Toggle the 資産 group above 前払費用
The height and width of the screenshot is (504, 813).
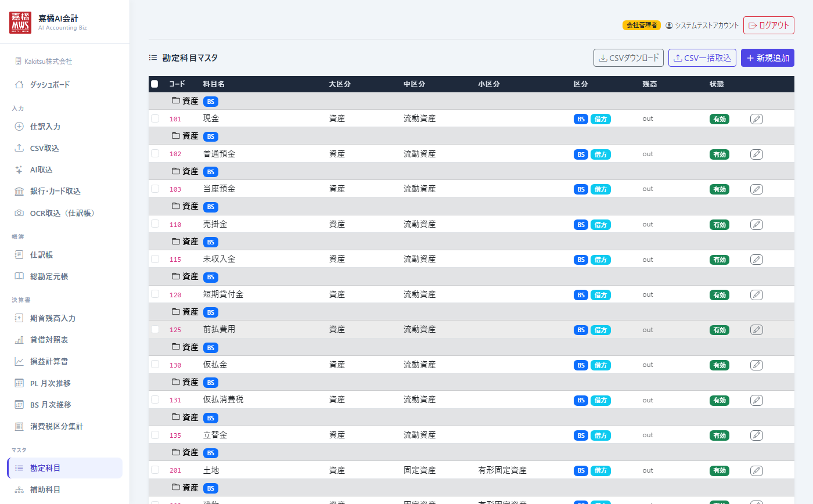click(x=471, y=312)
